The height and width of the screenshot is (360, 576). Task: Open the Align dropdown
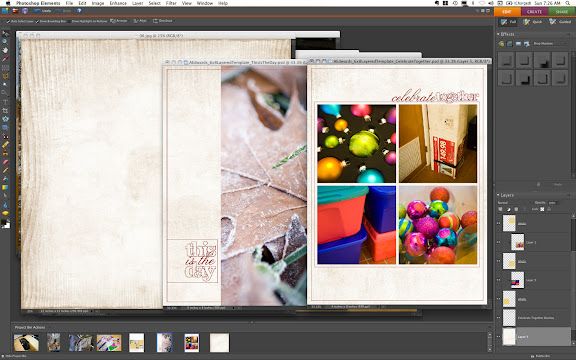point(140,21)
